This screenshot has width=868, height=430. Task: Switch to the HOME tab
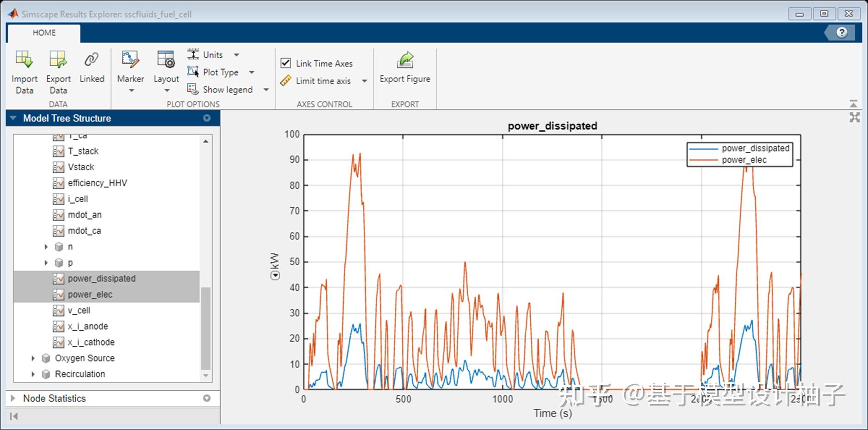point(44,33)
